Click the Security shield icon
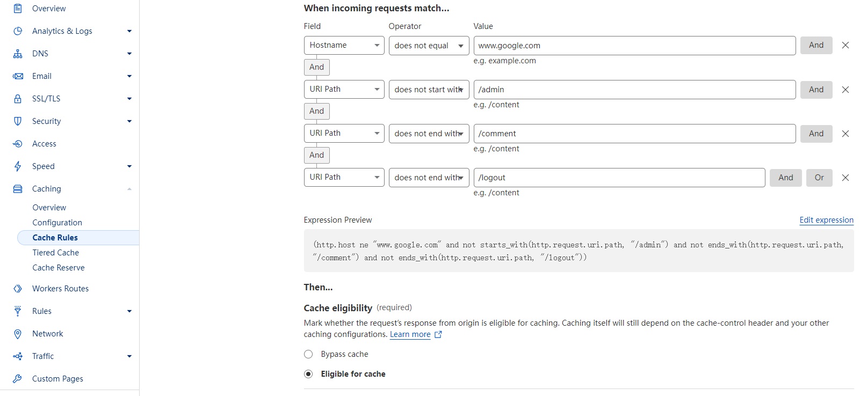Image resolution: width=868 pixels, height=396 pixels. click(18, 121)
